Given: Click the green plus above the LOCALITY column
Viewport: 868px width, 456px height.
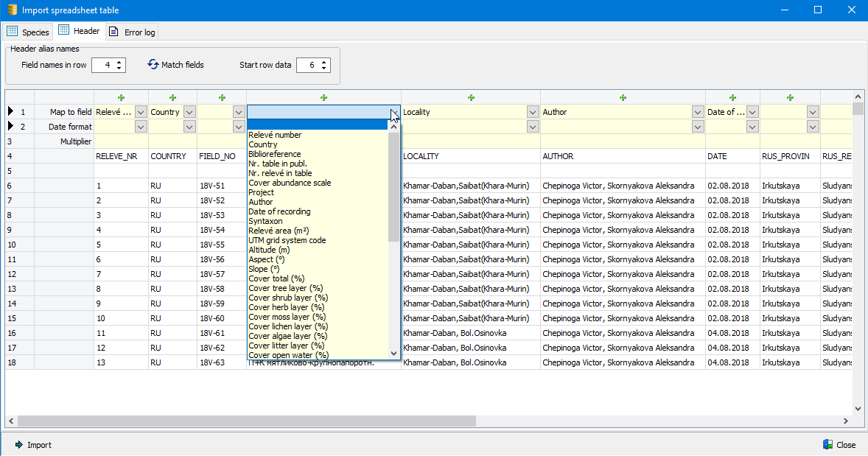Looking at the screenshot, I should (471, 97).
